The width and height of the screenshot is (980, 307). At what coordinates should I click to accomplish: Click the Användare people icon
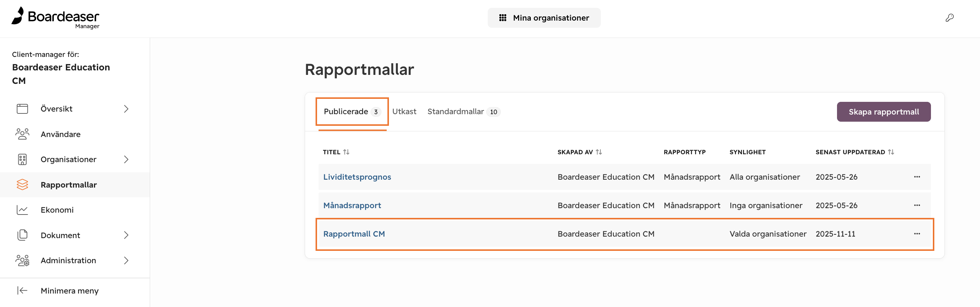(x=22, y=134)
